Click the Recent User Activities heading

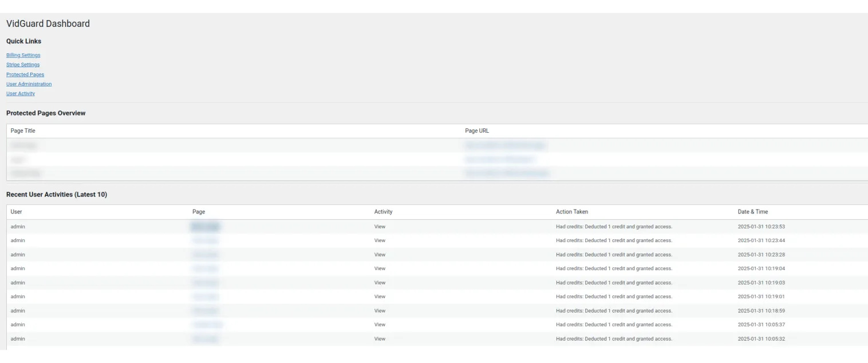click(57, 195)
